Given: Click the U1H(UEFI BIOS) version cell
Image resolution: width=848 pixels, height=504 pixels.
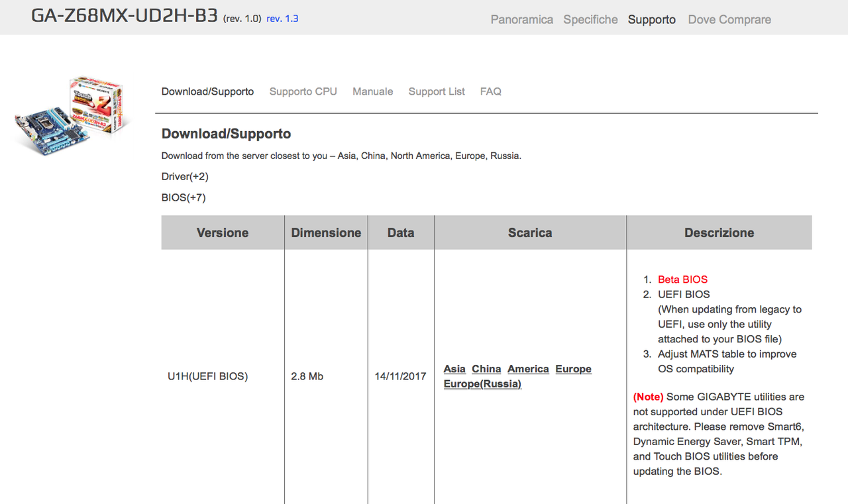Looking at the screenshot, I should pos(207,376).
